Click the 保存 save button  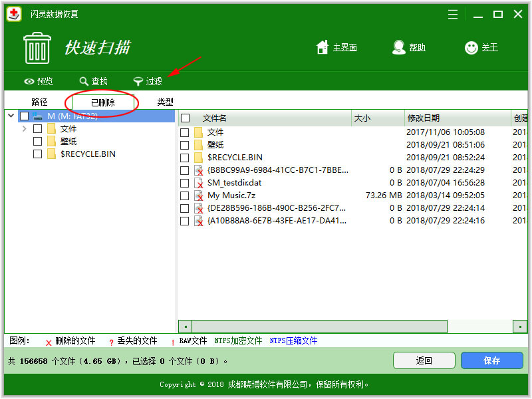pyautogui.click(x=491, y=360)
